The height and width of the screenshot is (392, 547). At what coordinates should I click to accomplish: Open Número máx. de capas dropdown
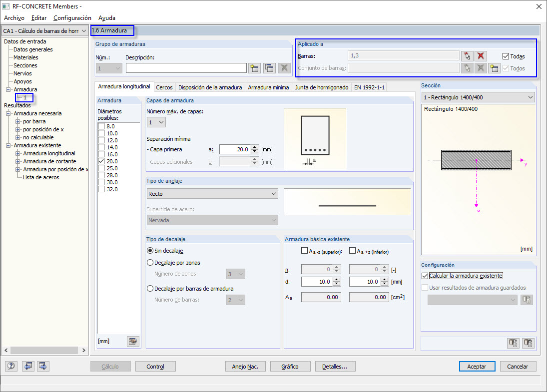click(156, 122)
